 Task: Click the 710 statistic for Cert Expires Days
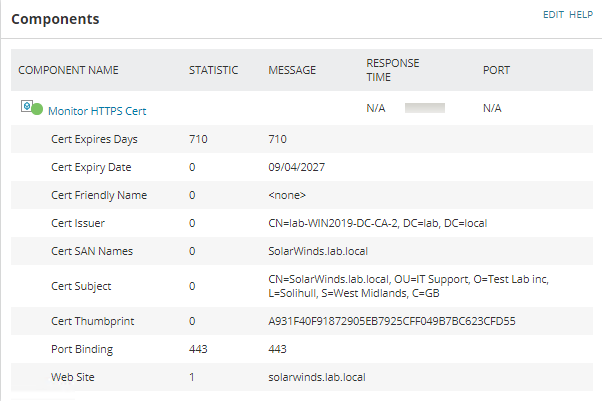[x=198, y=139]
